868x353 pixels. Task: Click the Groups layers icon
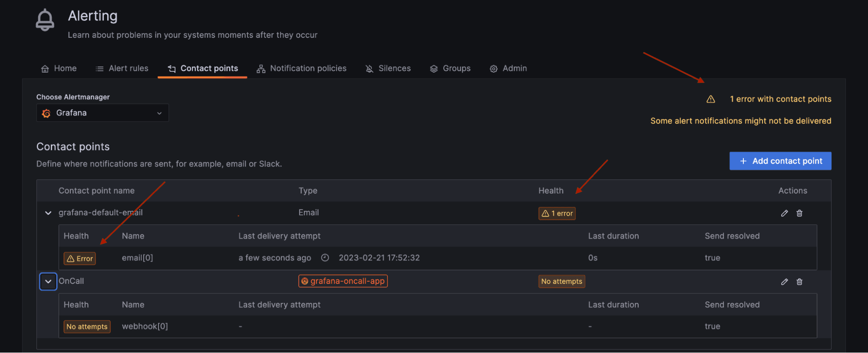434,69
